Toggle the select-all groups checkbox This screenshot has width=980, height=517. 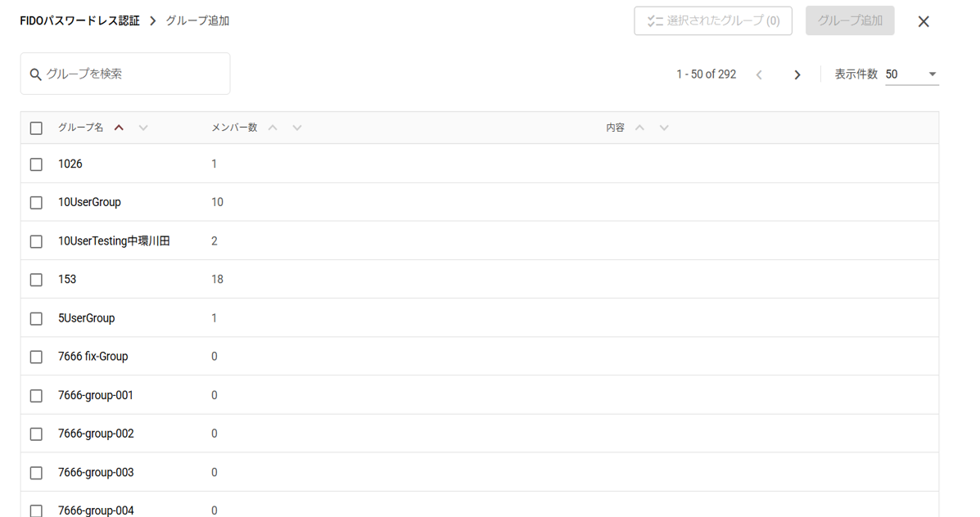coord(36,128)
